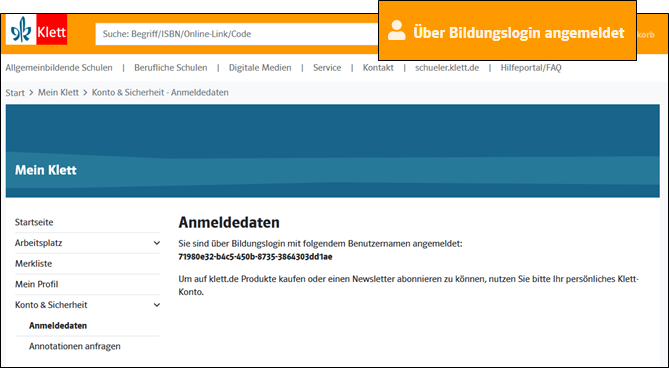Open Arbeitsplatz in the sidebar
Screen dimensions: 669x368
[38, 243]
